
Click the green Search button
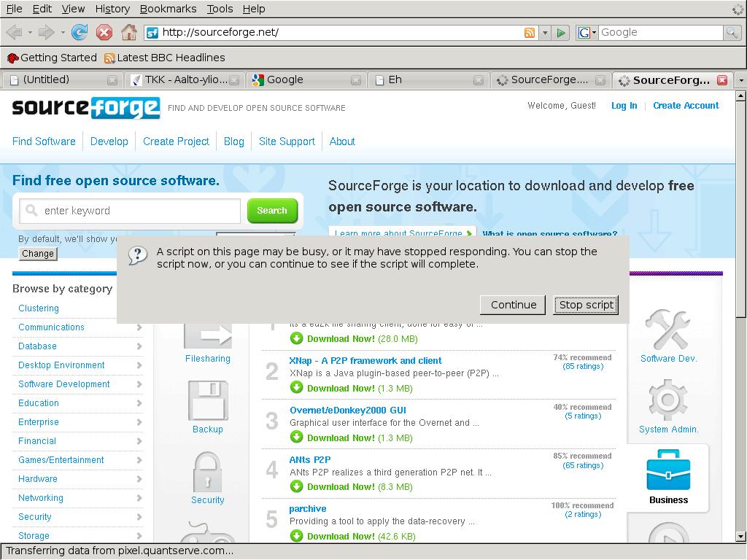click(273, 211)
